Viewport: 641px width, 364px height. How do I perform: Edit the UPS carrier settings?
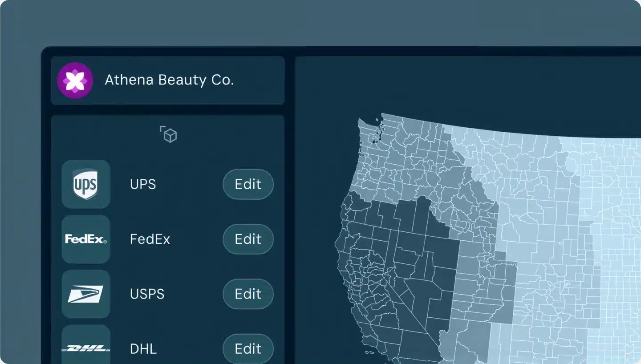click(248, 184)
